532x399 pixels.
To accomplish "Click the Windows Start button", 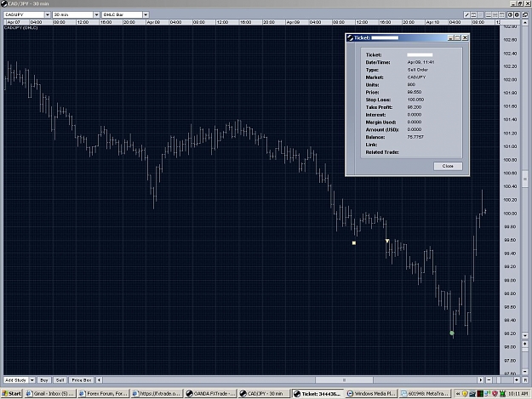I will [12, 394].
